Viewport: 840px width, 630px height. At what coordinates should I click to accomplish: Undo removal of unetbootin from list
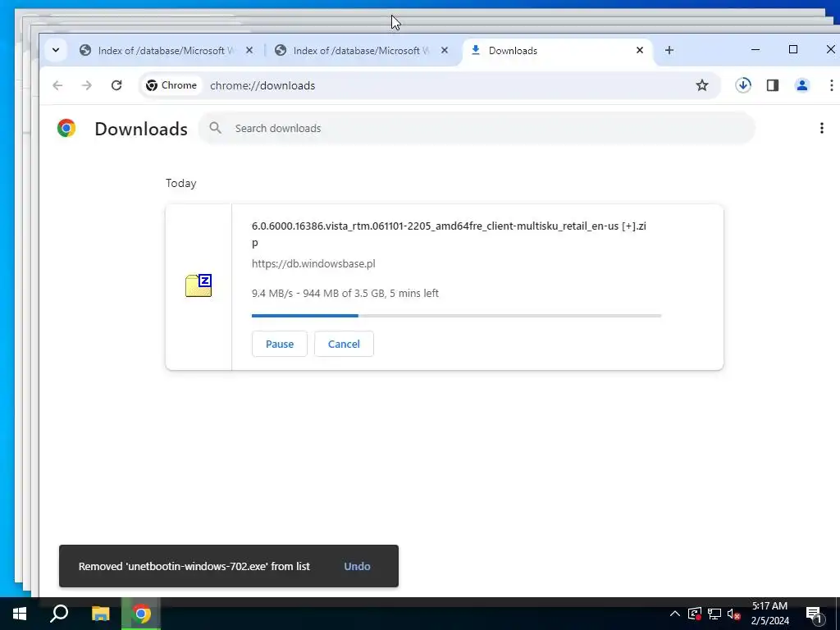click(358, 566)
